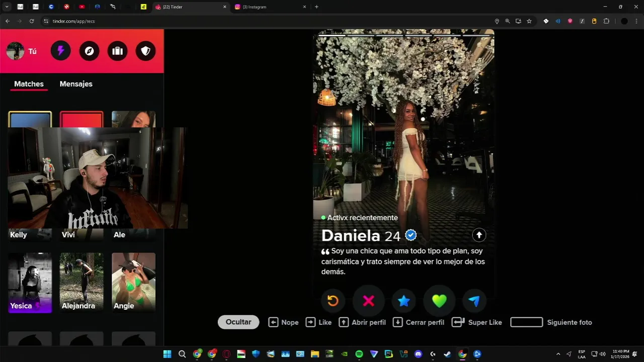
Task: Click the site info icon beside the URL
Action: (x=46, y=21)
